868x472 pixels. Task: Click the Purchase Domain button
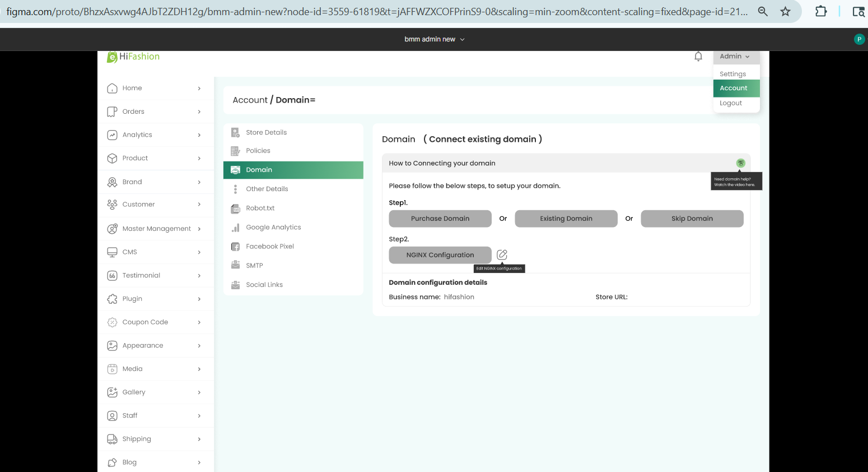(440, 219)
